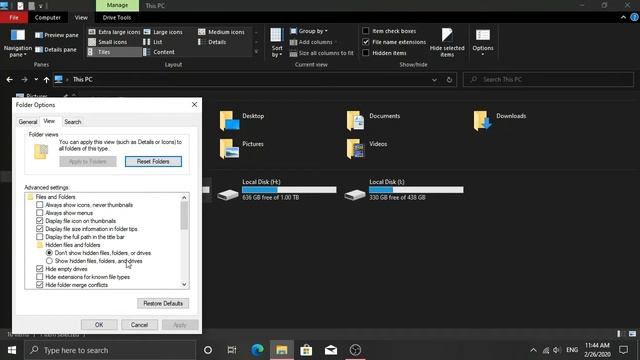
Task: Switch to General tab in Folder Options
Action: pyautogui.click(x=28, y=122)
